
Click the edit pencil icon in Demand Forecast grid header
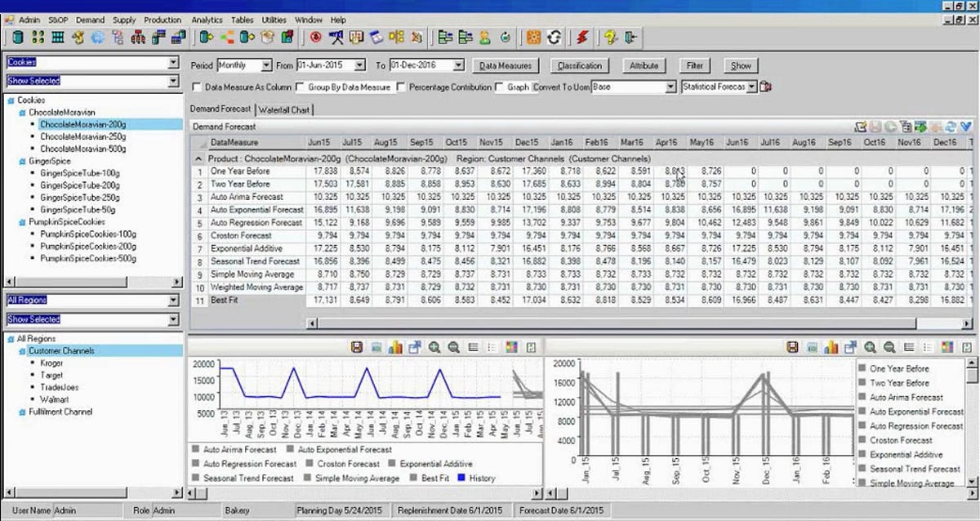click(x=861, y=127)
